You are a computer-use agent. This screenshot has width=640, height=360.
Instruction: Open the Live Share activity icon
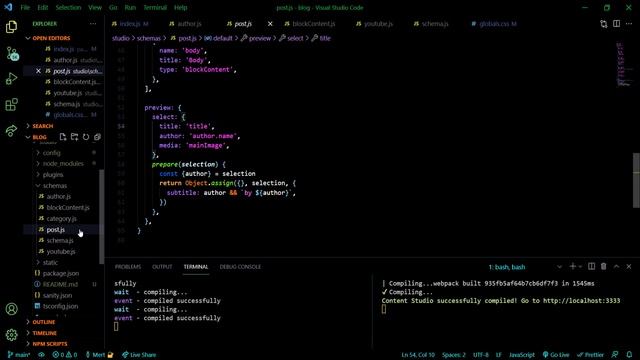pyautogui.click(x=11, y=130)
